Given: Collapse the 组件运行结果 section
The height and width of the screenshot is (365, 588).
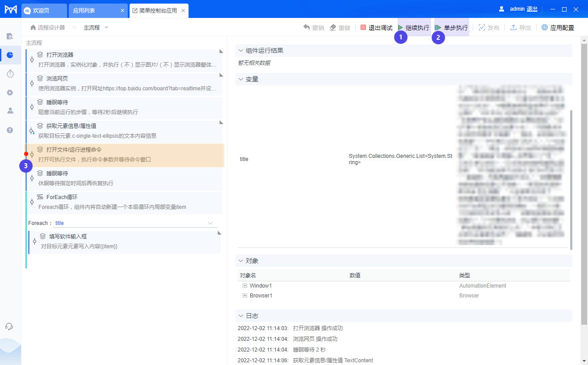Looking at the screenshot, I should coord(241,51).
